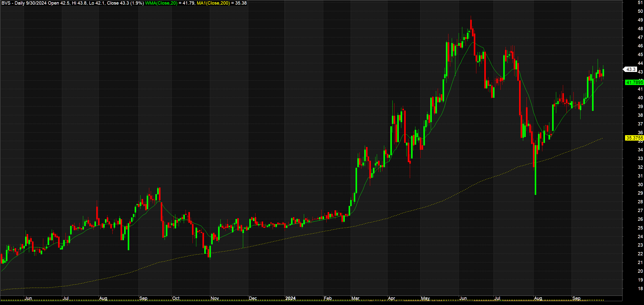
Task: Click the Nov label on the time axis
Action: pyautogui.click(x=214, y=298)
